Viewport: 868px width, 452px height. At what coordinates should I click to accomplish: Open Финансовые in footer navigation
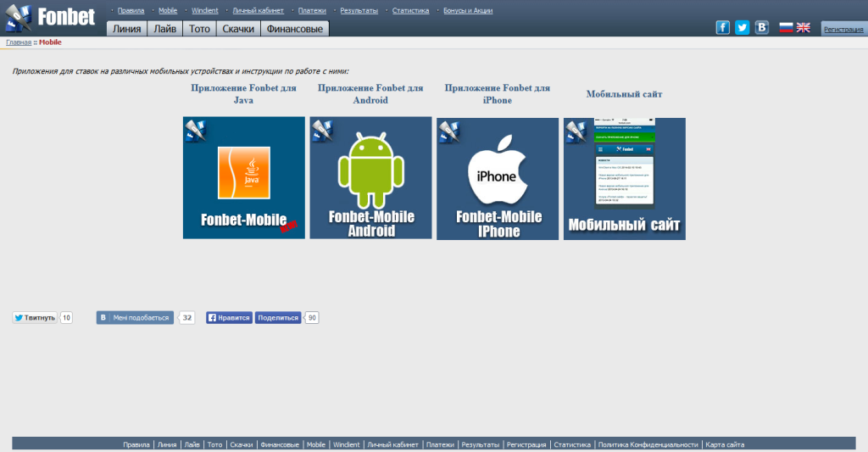280,445
